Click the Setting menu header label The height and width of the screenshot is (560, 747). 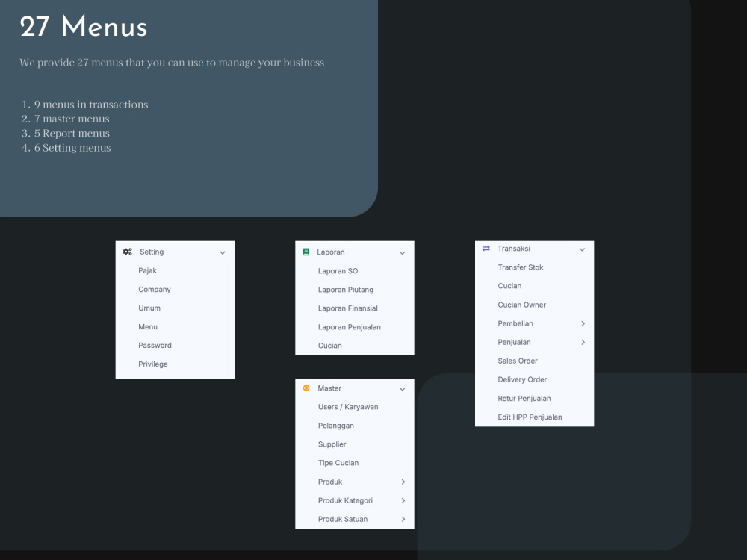tap(152, 252)
